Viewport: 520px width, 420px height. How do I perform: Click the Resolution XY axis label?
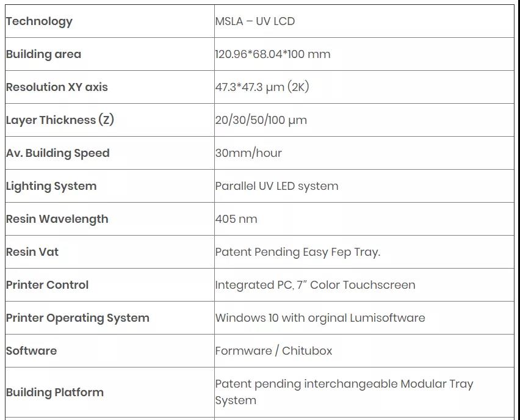(x=57, y=87)
